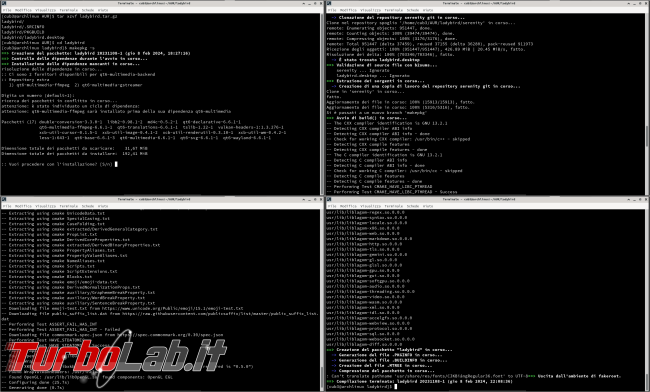This screenshot has height=392, width=650.
Task: Click the "ladybird/ladybird.desktop" output line
Action: [x=33, y=37]
